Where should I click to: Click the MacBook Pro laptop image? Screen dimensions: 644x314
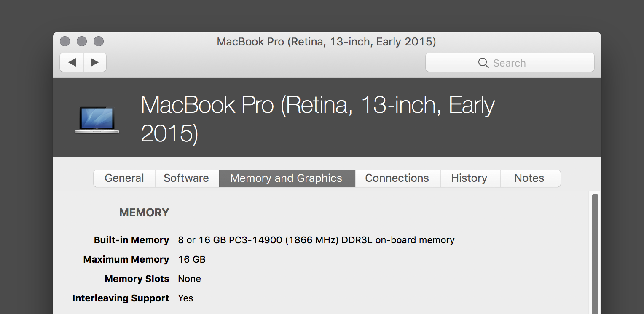[x=97, y=120]
